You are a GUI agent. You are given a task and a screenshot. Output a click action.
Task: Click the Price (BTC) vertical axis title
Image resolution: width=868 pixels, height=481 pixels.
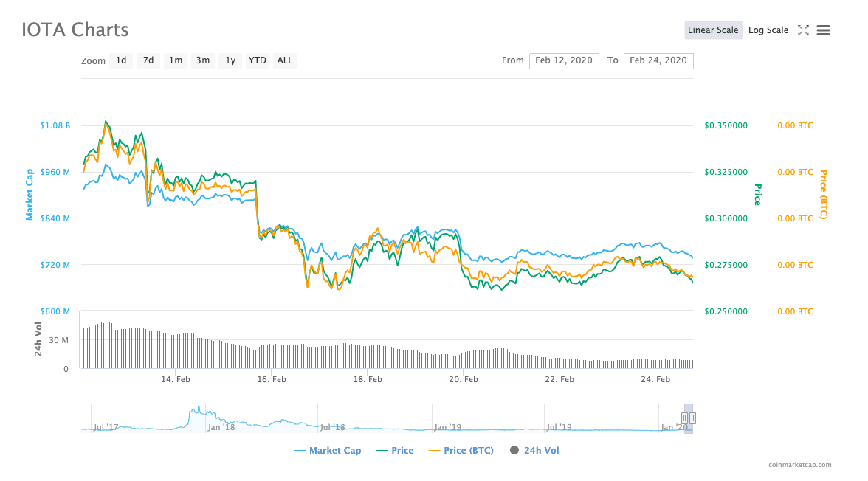click(x=824, y=195)
